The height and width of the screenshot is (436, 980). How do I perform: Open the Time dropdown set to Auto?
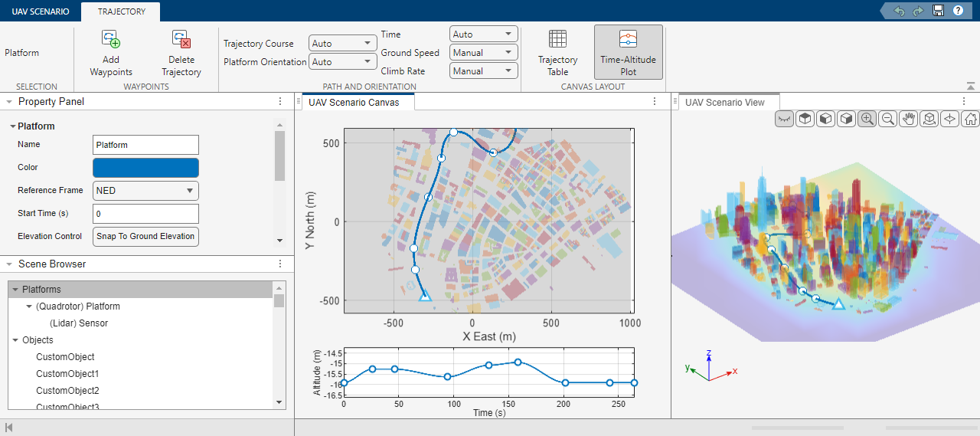(484, 34)
